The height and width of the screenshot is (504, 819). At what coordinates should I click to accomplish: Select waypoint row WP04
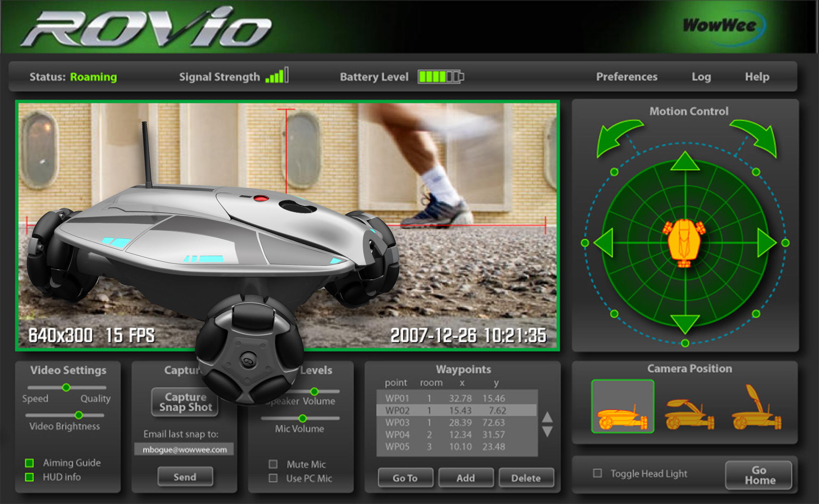(456, 434)
